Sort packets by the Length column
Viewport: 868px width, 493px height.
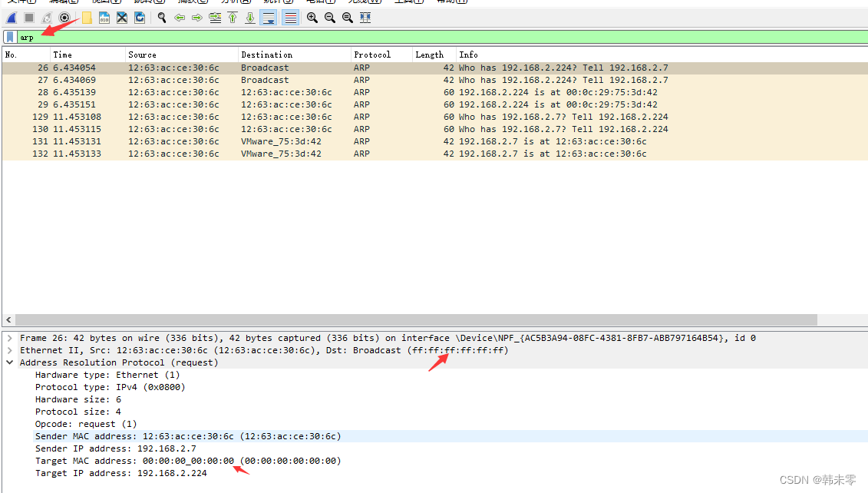(430, 54)
